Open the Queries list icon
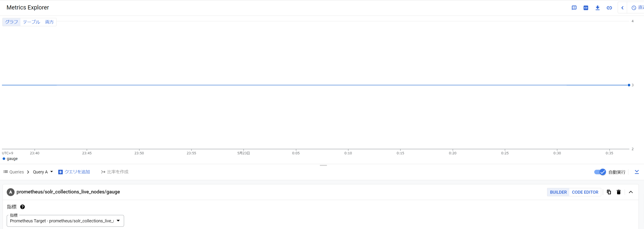 coord(5,172)
